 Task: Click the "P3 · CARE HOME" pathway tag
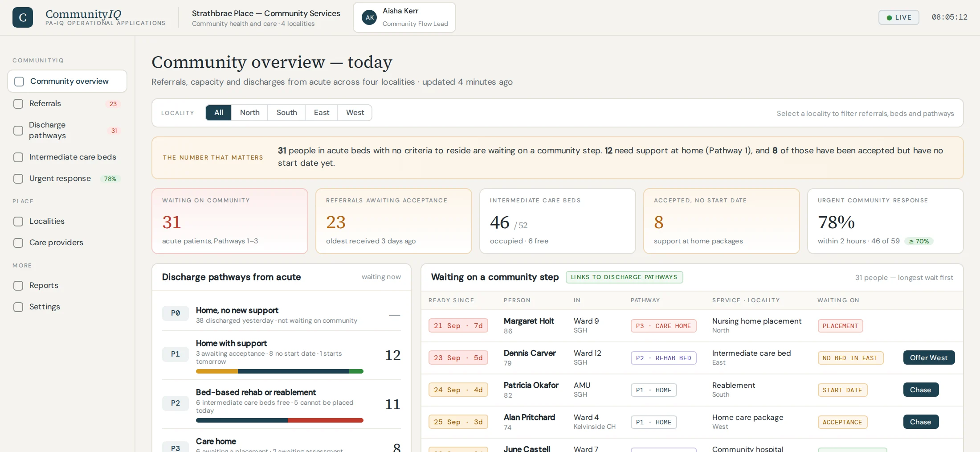pos(663,326)
